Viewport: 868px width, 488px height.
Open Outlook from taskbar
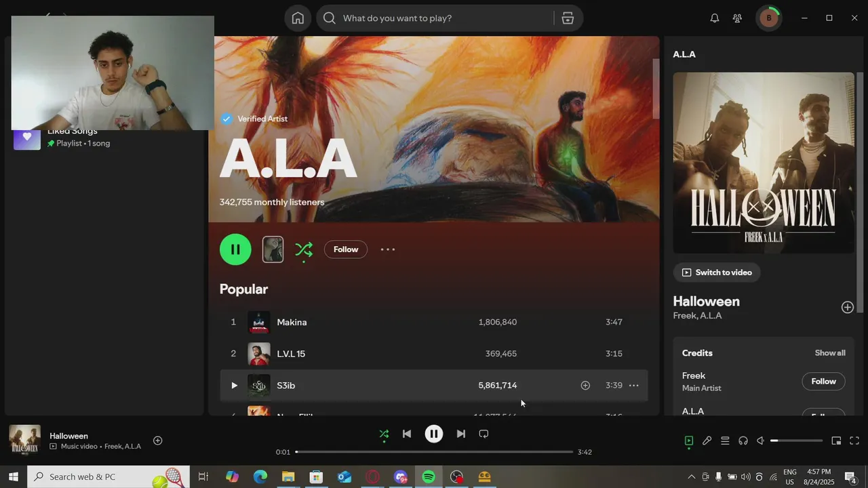(x=344, y=476)
